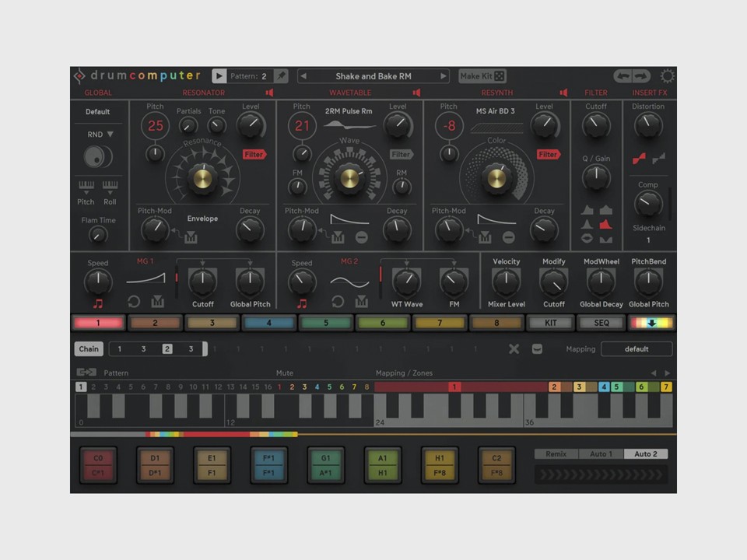The image size is (747, 560).
Task: Toggle the Resynth Filter routing button
Action: [x=549, y=154]
